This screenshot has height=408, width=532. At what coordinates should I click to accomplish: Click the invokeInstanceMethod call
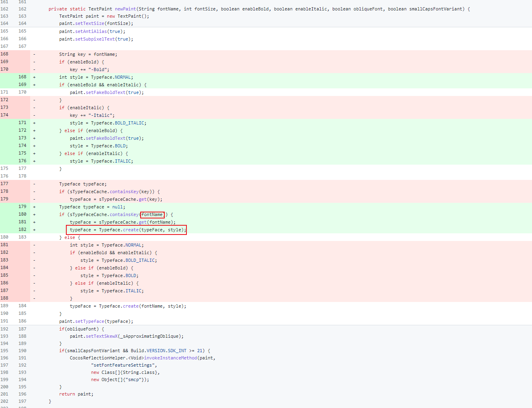(170, 358)
